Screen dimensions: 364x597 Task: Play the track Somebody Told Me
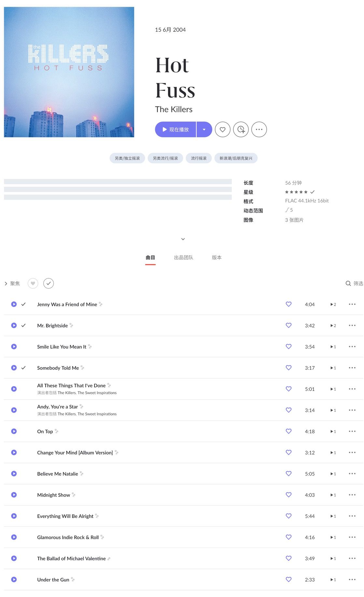(x=14, y=368)
